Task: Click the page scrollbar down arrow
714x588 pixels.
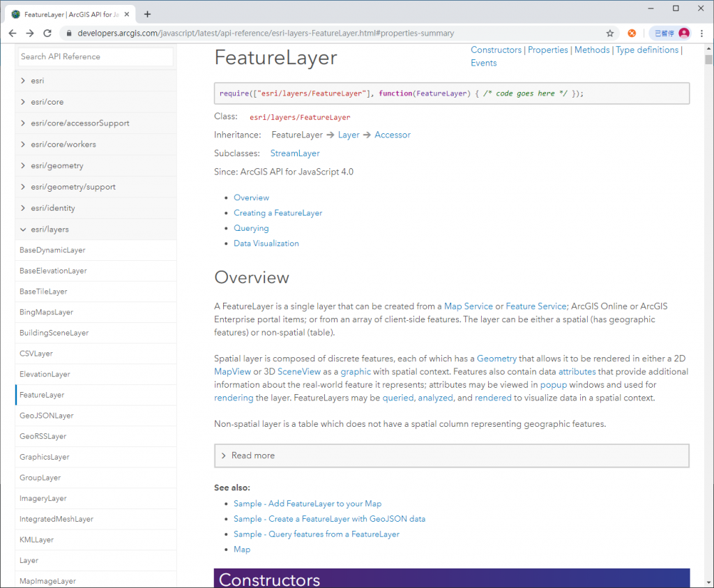Action: click(x=708, y=582)
